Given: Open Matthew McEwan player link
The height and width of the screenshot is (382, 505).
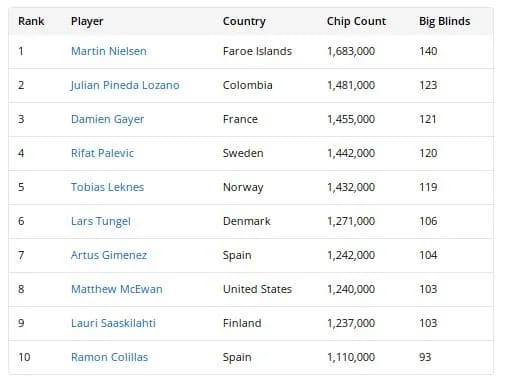Looking at the screenshot, I should click(117, 289).
